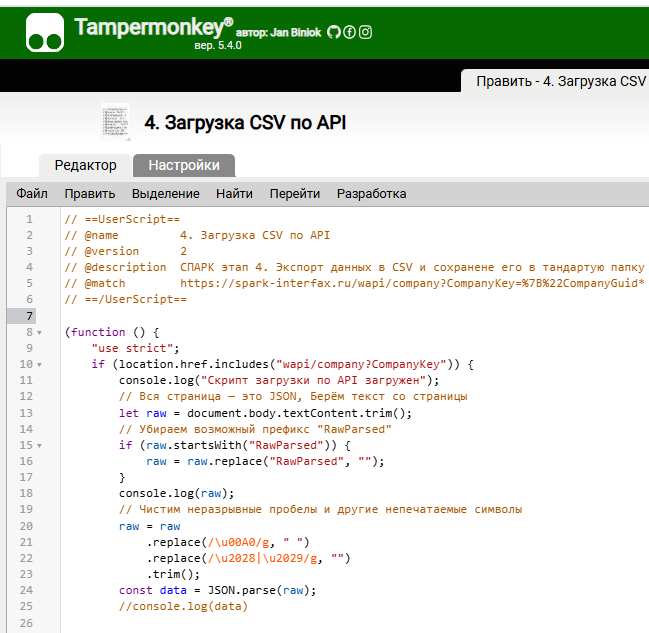Viewport: 649px width, 633px height.
Task: Open the author's Instagram icon link
Action: tap(366, 32)
